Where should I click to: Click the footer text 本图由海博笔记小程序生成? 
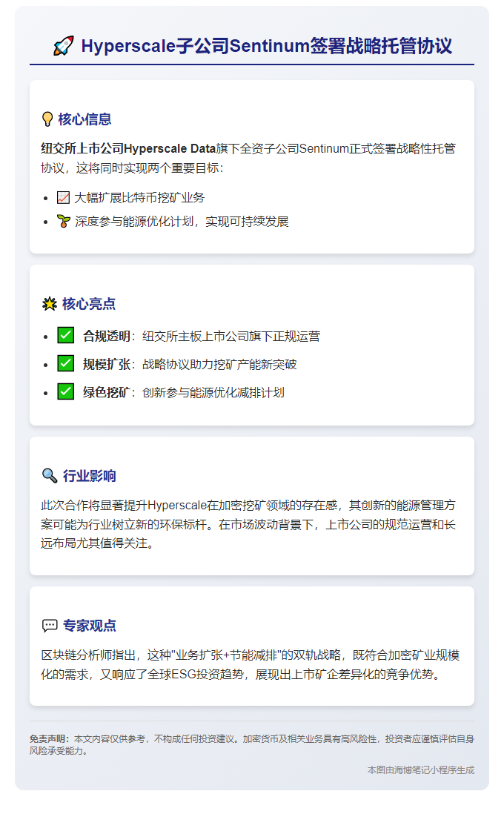click(421, 770)
